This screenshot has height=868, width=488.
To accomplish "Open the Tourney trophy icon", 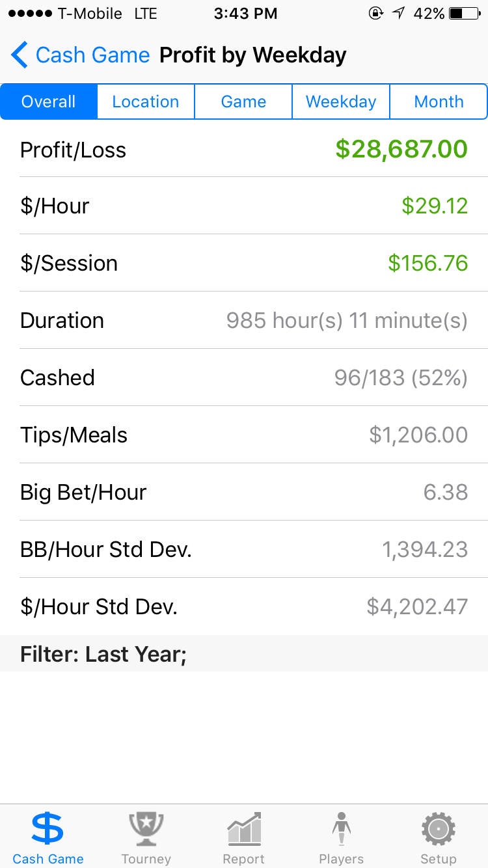I will [x=146, y=829].
